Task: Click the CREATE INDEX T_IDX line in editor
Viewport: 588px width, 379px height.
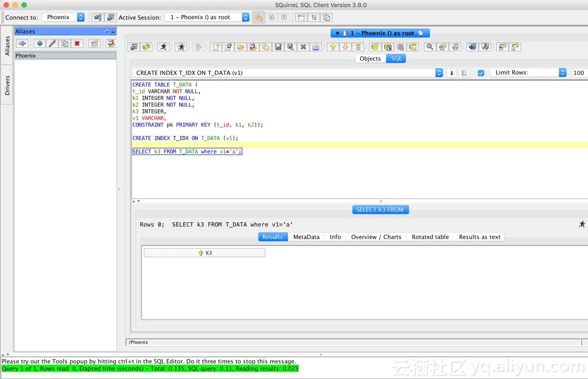Action: pos(185,138)
